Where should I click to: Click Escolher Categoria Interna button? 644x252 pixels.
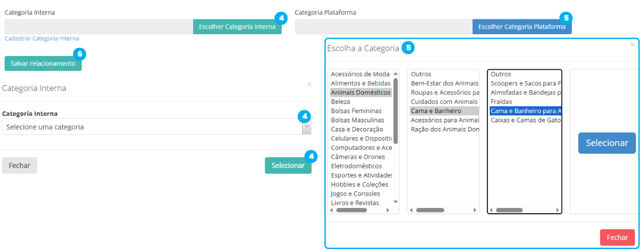point(237,27)
